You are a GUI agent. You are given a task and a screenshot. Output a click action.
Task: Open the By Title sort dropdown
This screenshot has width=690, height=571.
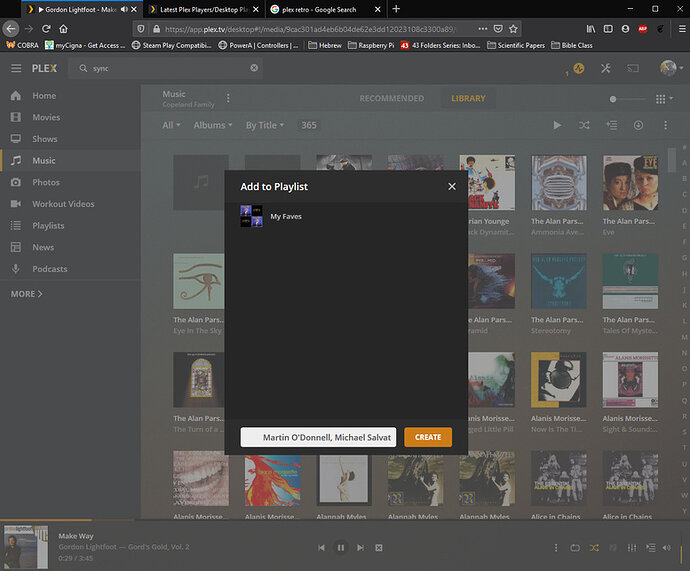coord(265,125)
